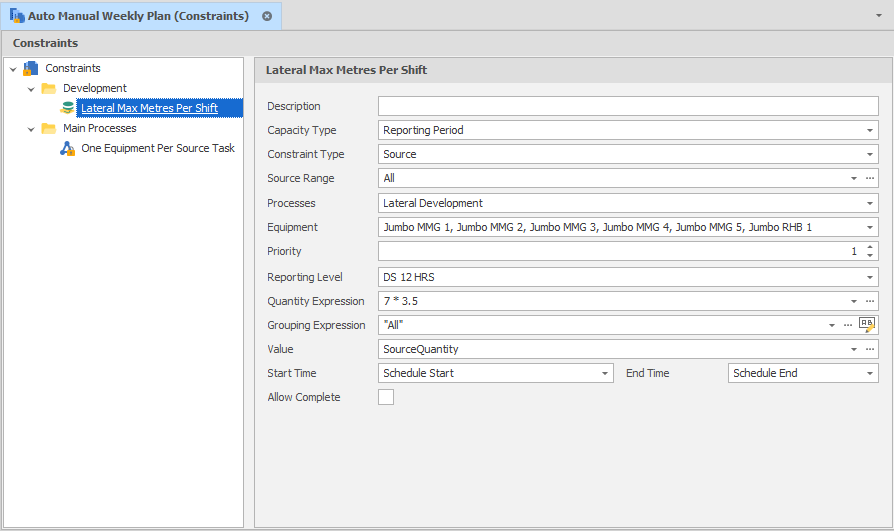This screenshot has height=531, width=894.
Task: Increase the Priority value with up arrow
Action: point(870,247)
